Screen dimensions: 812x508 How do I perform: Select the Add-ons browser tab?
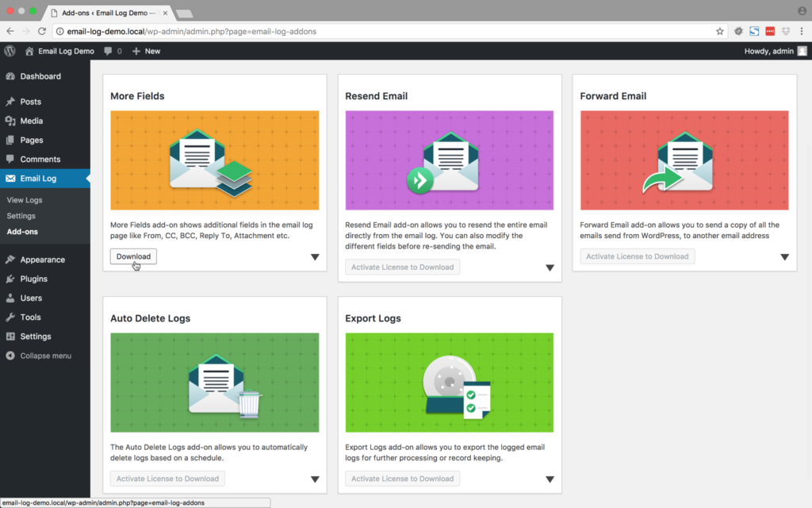coord(106,13)
